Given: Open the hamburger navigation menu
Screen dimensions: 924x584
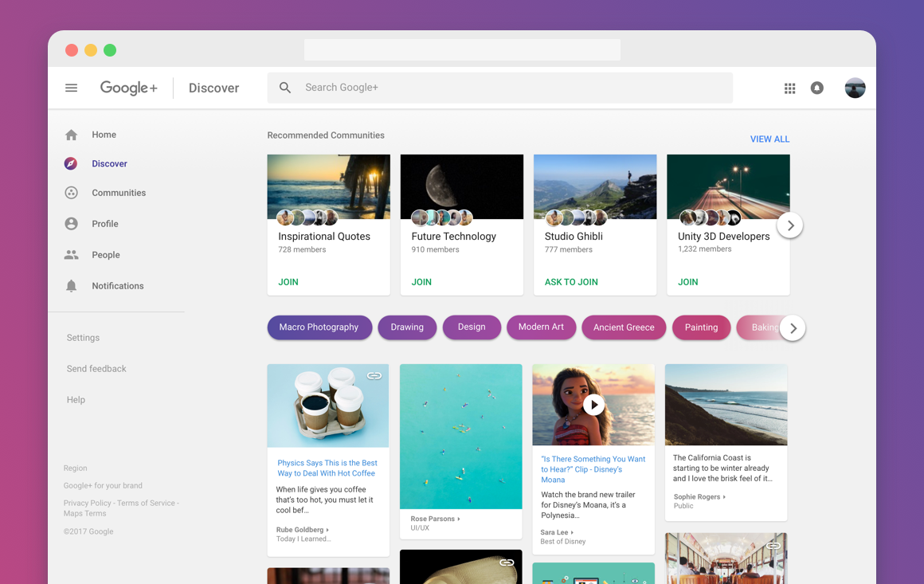Looking at the screenshot, I should pyautogui.click(x=71, y=88).
